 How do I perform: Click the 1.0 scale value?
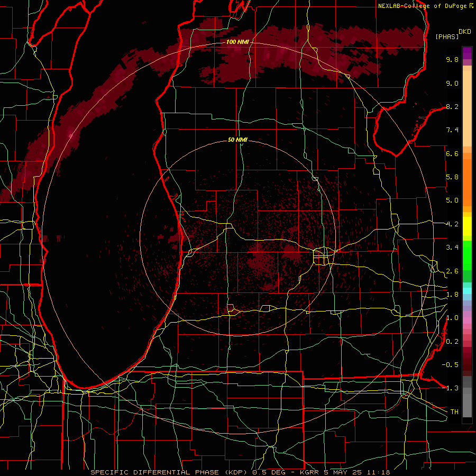click(x=452, y=318)
